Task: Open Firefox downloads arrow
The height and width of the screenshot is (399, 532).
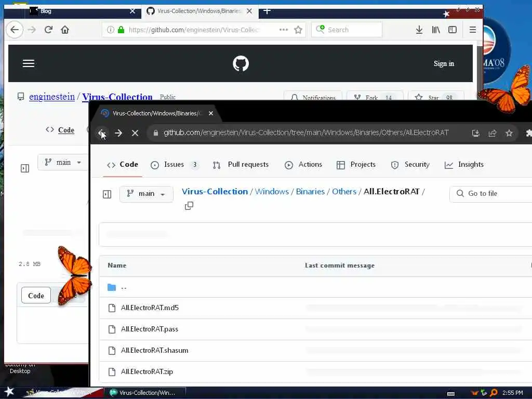Action: point(419,30)
